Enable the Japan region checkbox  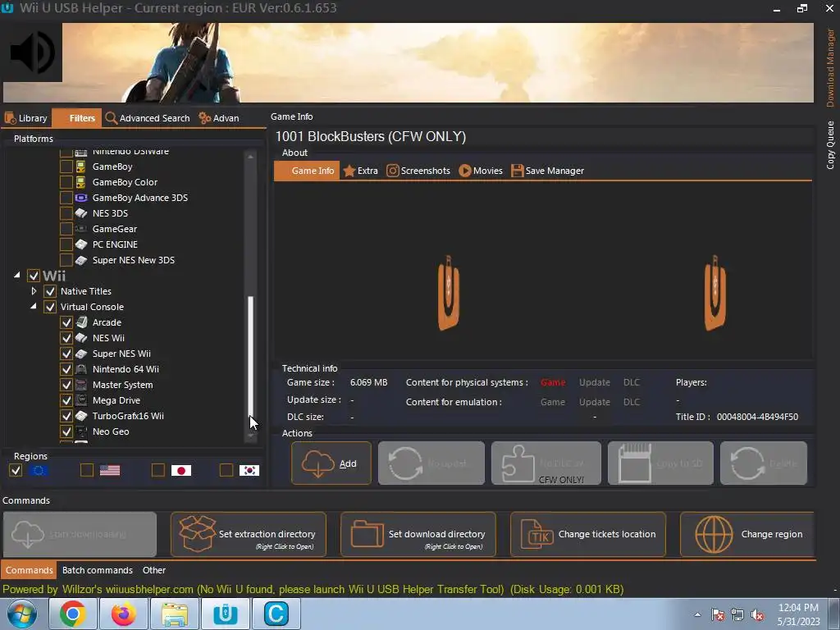coord(158,470)
